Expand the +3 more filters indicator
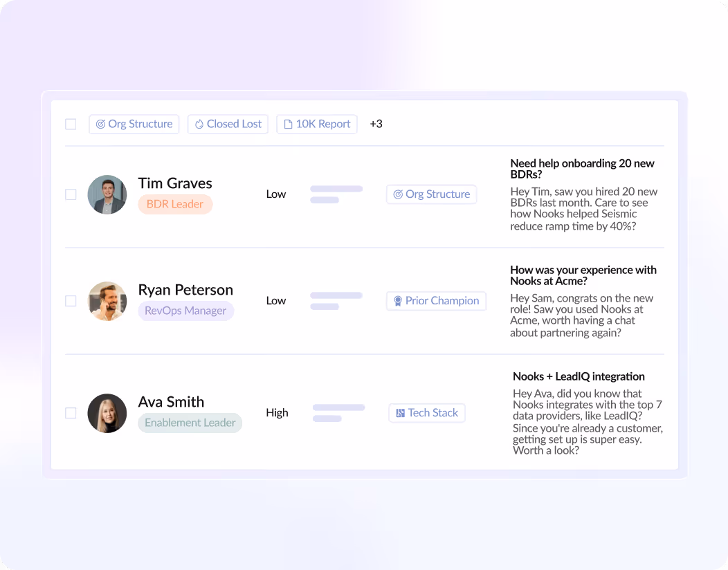Screen dimensions: 728x570 376,124
